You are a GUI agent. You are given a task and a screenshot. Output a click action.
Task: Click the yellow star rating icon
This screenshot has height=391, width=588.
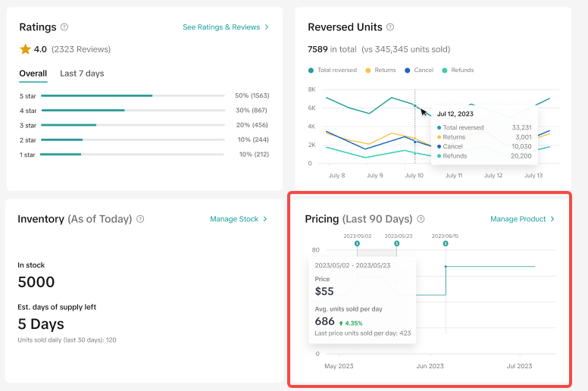coord(25,49)
